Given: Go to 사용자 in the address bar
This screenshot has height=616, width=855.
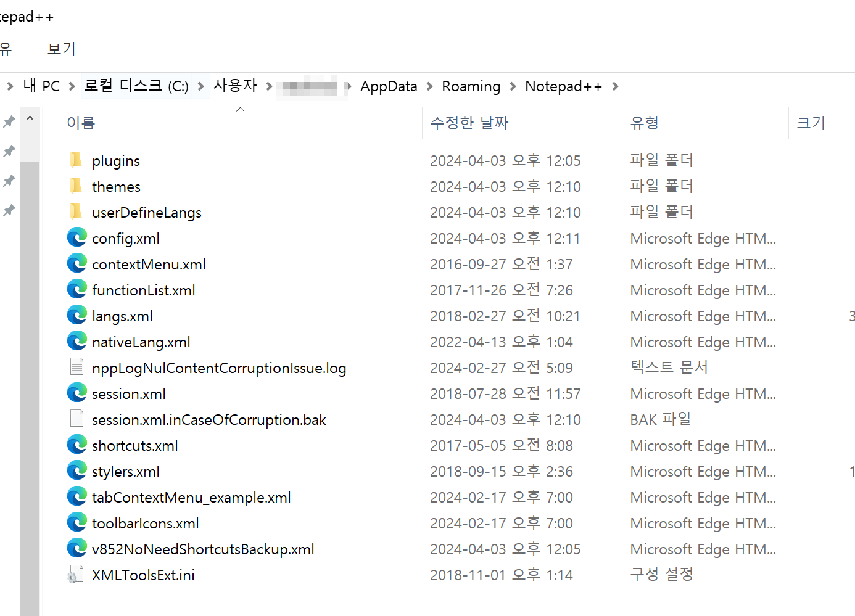Looking at the screenshot, I should click(235, 86).
